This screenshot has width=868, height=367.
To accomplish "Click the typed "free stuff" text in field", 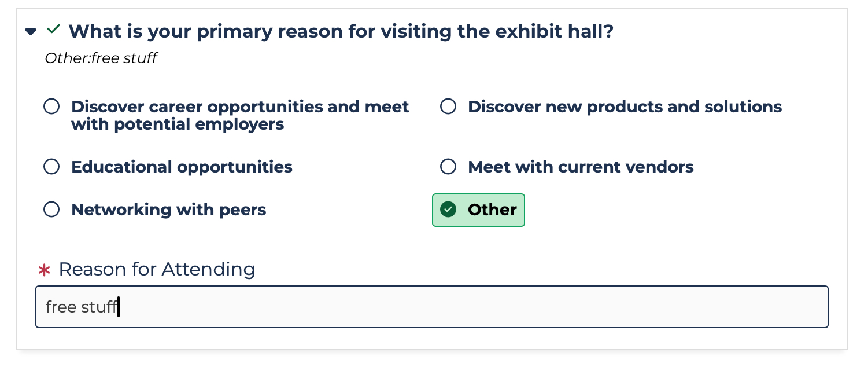I will [x=81, y=307].
